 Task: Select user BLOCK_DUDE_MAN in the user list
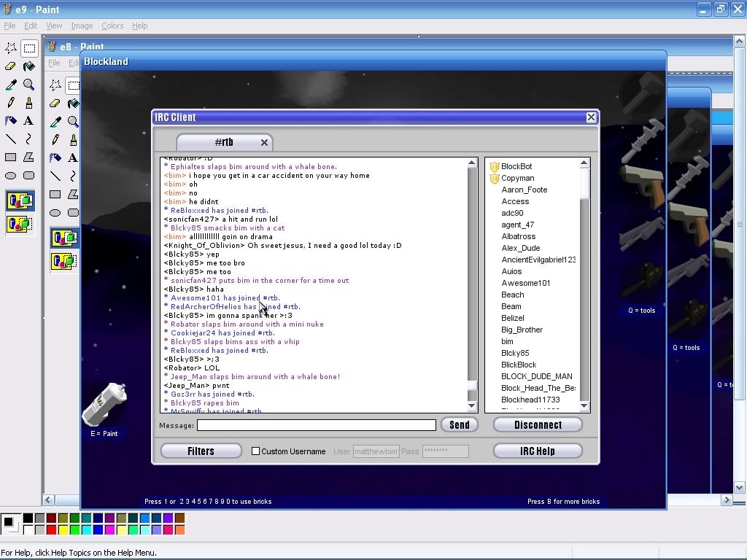point(536,377)
